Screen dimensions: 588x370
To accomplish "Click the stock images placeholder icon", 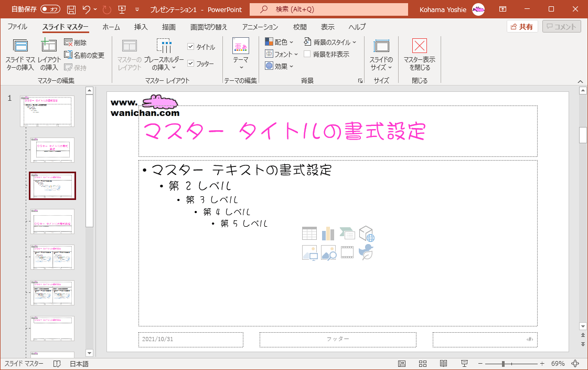I will (328, 252).
